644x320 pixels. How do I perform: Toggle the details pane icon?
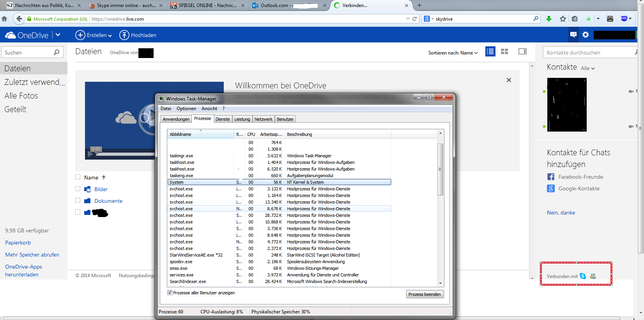click(x=522, y=51)
